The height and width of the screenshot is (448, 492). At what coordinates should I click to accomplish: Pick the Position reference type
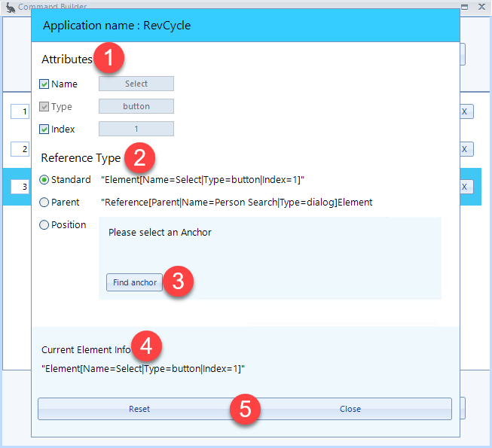point(44,225)
